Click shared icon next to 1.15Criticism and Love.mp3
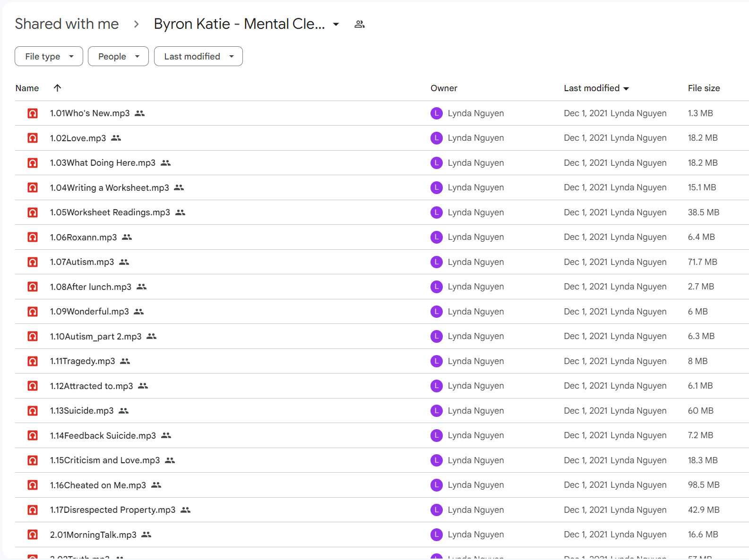Image resolution: width=749 pixels, height=560 pixels. 170,460
